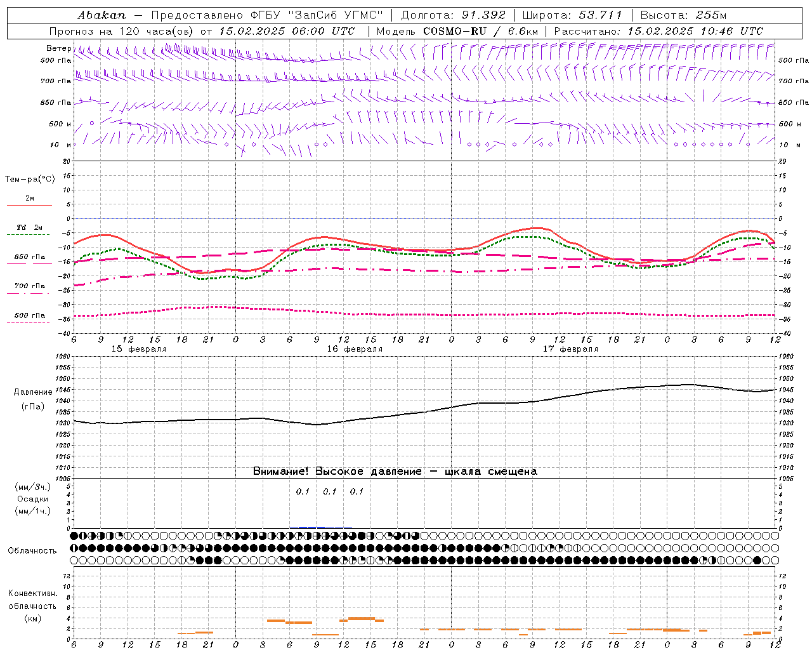Click the 1030 value on left pressure axis
812x650 pixels.
(62, 423)
